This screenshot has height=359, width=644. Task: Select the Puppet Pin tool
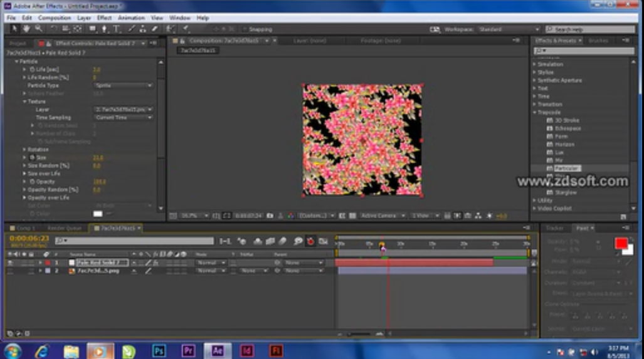(x=186, y=29)
